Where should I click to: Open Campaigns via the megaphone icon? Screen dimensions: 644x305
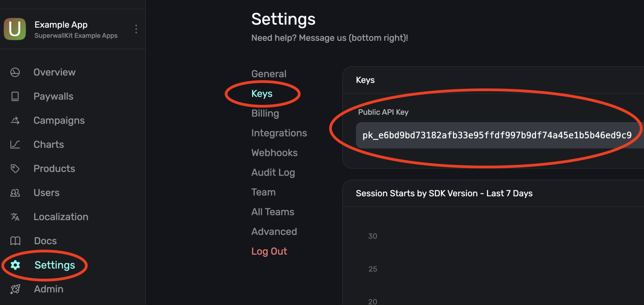tap(15, 120)
